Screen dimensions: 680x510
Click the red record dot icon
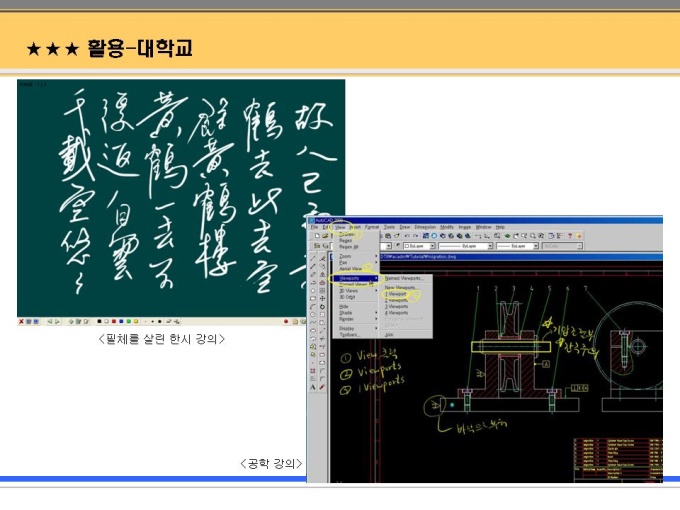[x=286, y=321]
